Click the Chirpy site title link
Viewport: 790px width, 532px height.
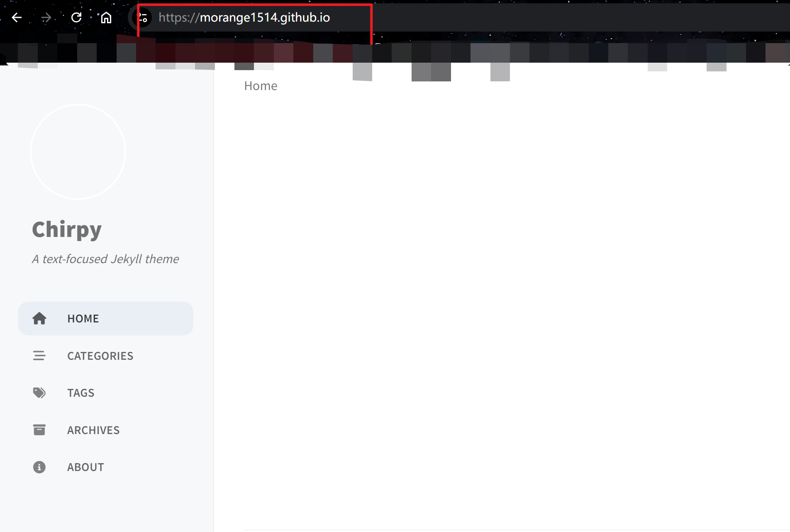pos(67,229)
